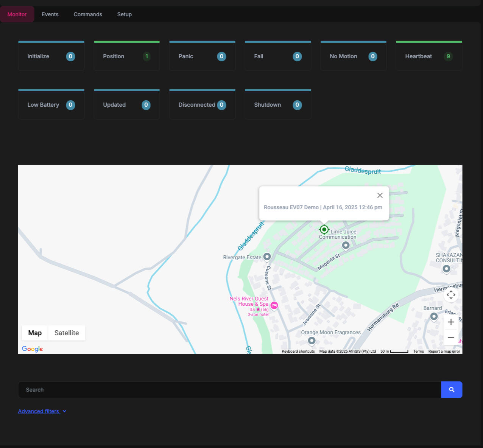The width and height of the screenshot is (483, 448).
Task: Select the Position status card
Action: tap(126, 56)
